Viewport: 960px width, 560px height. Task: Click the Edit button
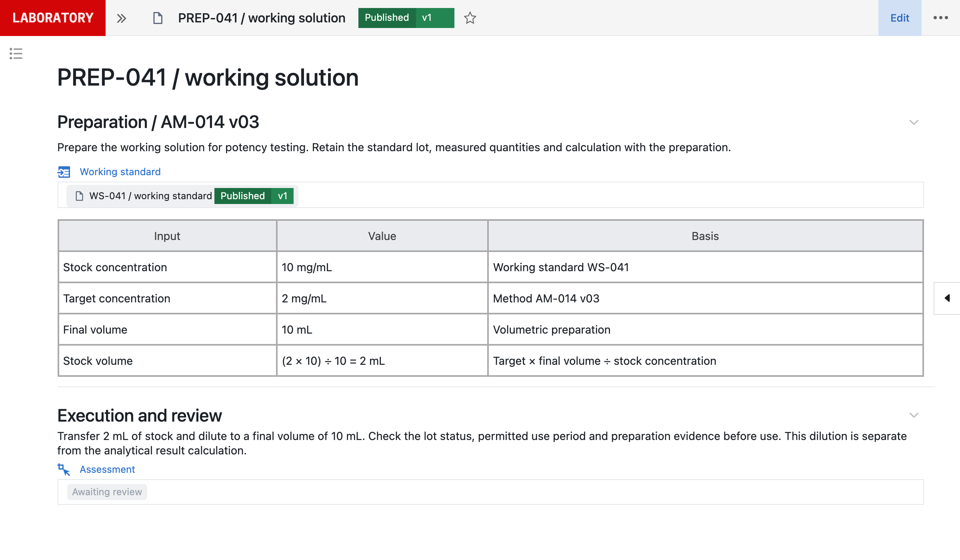[x=900, y=18]
